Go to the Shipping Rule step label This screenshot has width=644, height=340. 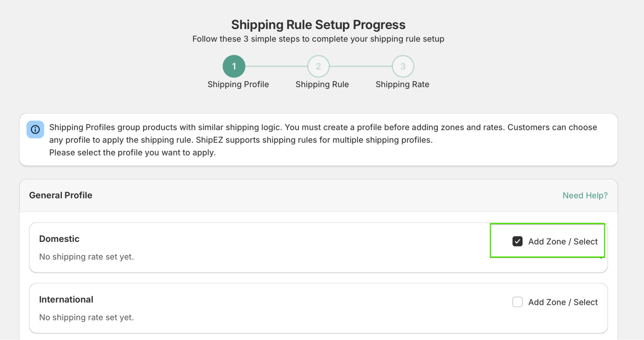(x=322, y=85)
